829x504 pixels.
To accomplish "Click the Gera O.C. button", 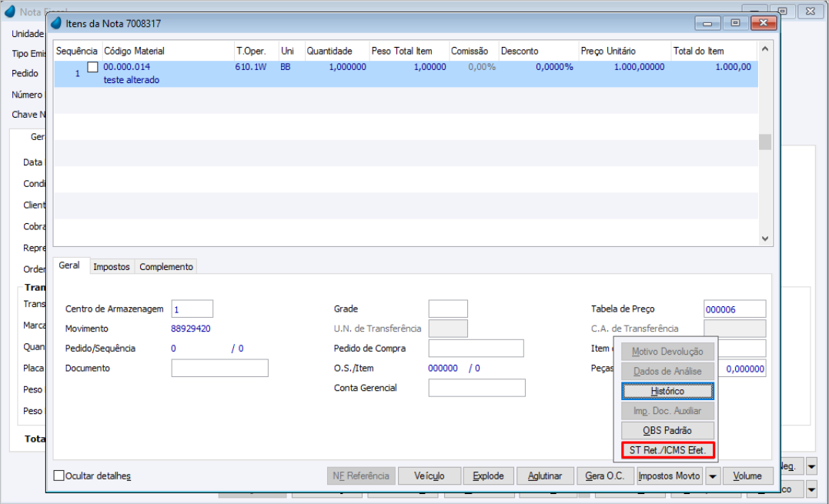I will tap(604, 476).
